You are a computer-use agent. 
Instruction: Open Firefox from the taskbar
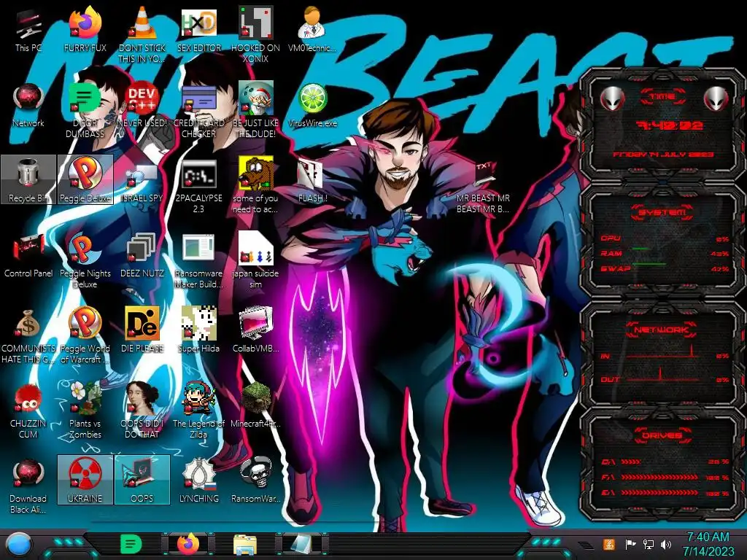[188, 544]
